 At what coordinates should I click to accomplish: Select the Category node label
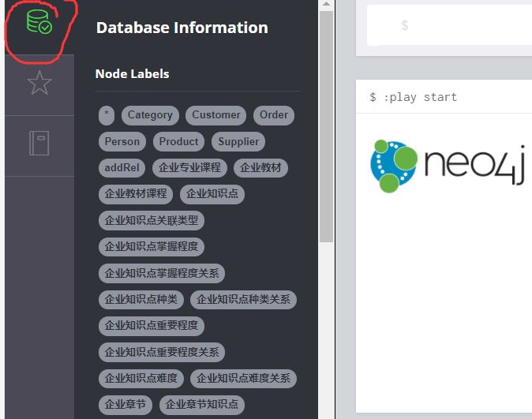click(x=150, y=115)
